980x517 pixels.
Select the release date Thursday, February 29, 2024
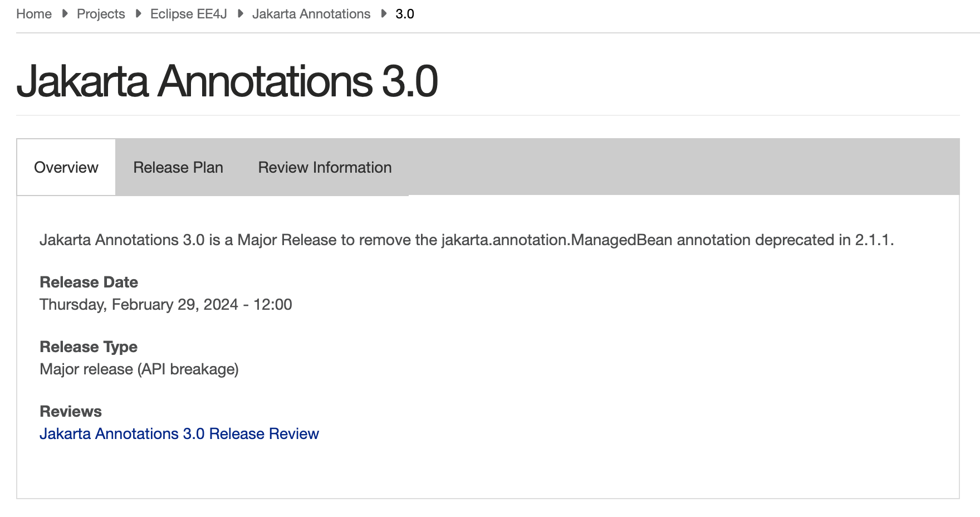coord(165,304)
